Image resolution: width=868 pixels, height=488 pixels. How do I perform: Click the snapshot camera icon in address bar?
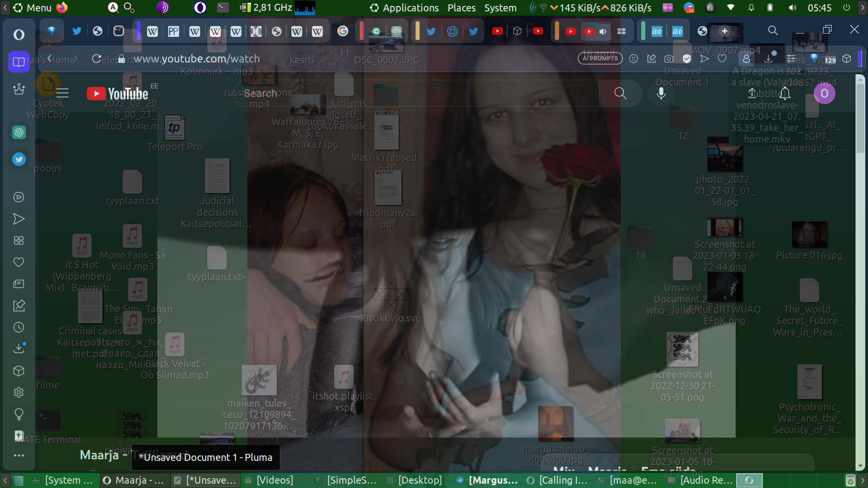point(669,59)
